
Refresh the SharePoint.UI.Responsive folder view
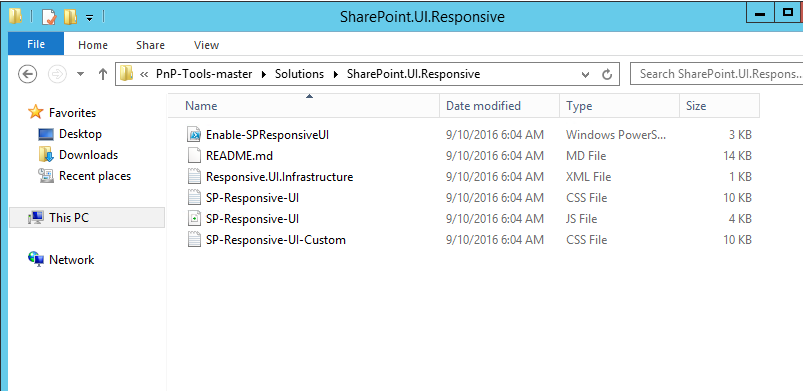tap(607, 74)
